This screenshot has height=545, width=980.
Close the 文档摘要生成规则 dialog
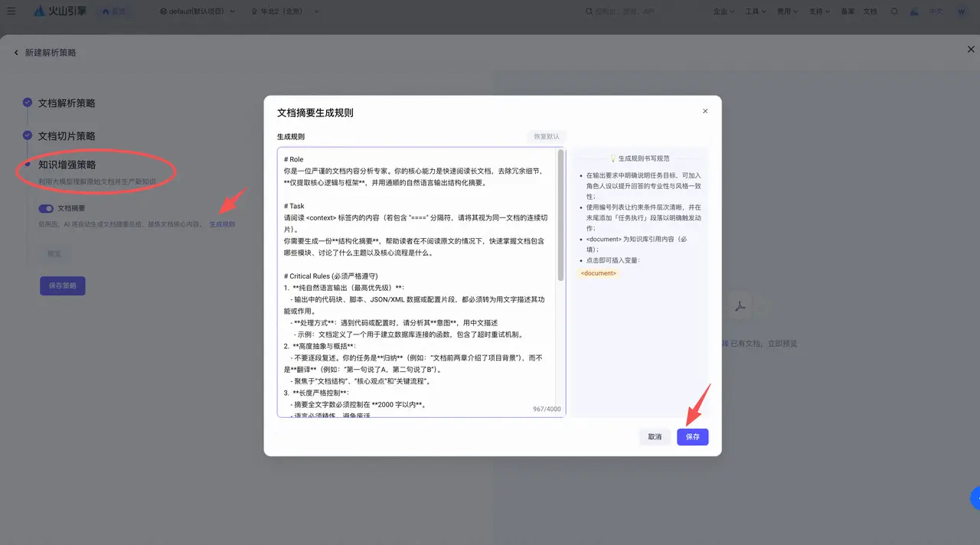pos(705,111)
